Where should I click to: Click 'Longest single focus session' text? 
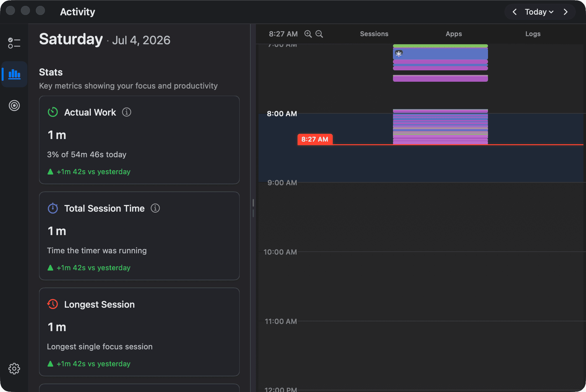pyautogui.click(x=100, y=347)
